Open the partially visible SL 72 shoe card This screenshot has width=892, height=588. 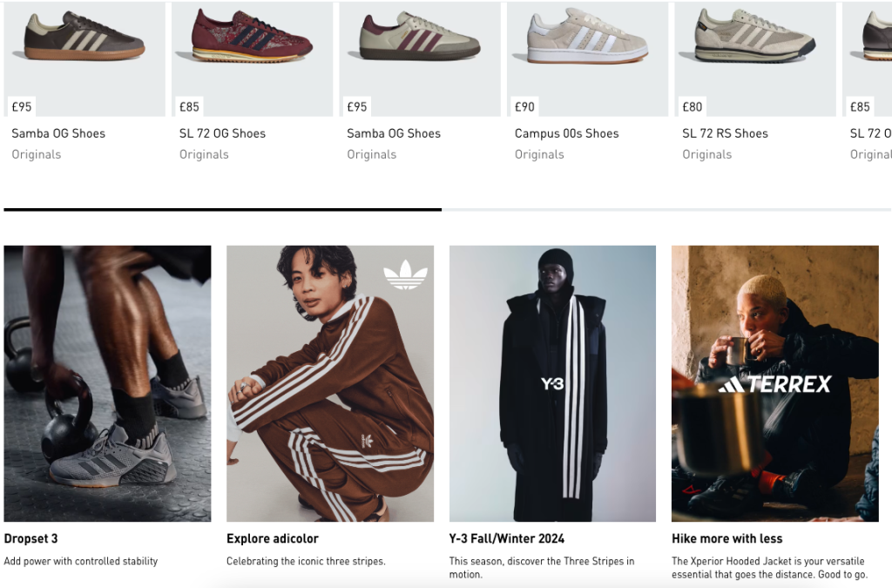pyautogui.click(x=869, y=52)
